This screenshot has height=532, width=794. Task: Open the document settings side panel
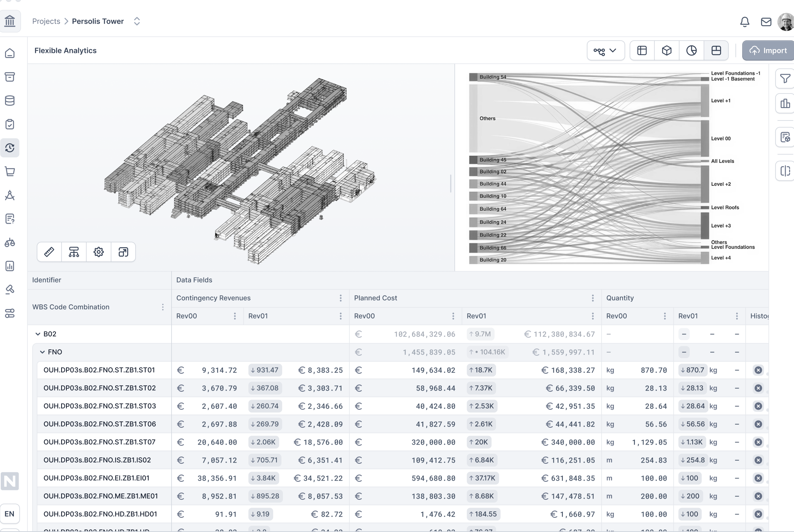pyautogui.click(x=785, y=137)
